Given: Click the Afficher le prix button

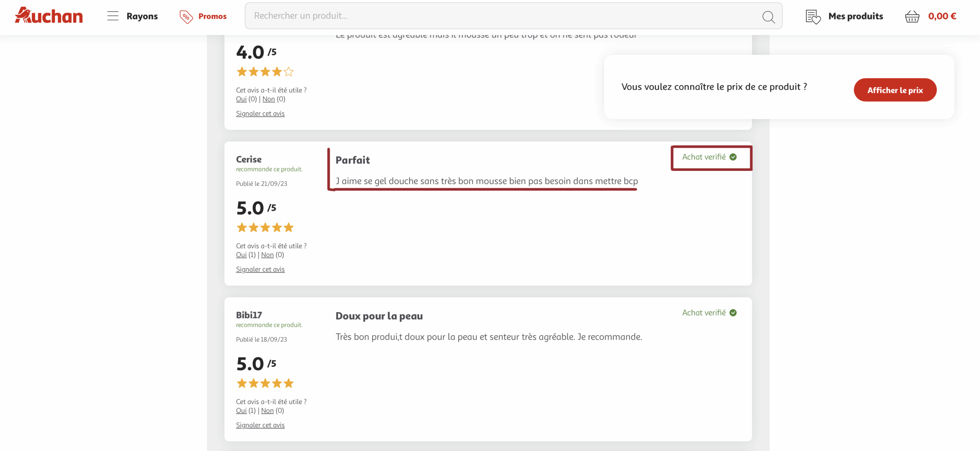Looking at the screenshot, I should 895,90.
